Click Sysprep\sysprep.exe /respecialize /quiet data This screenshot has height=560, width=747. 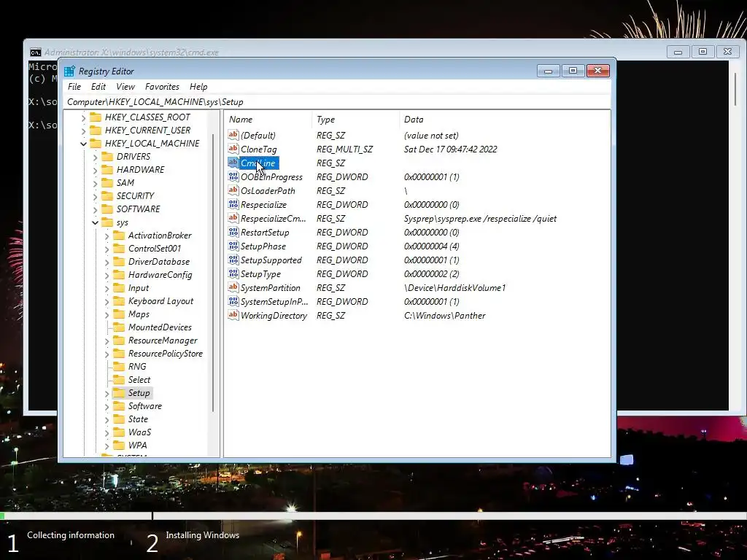[480, 219]
